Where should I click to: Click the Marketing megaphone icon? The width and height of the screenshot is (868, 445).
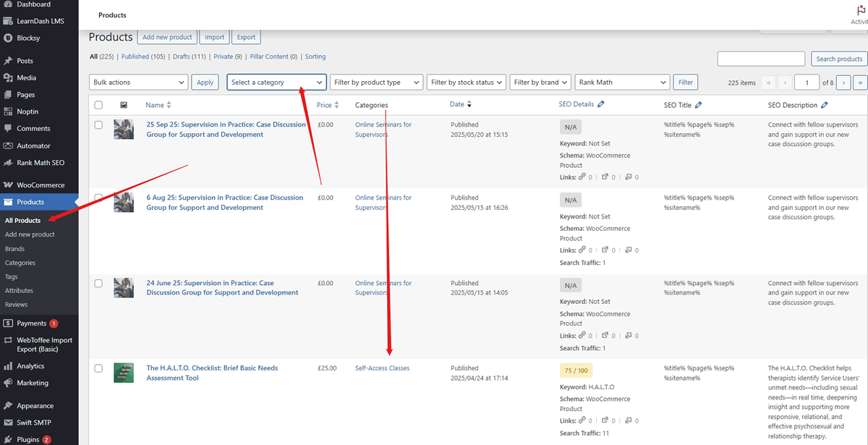[x=8, y=383]
